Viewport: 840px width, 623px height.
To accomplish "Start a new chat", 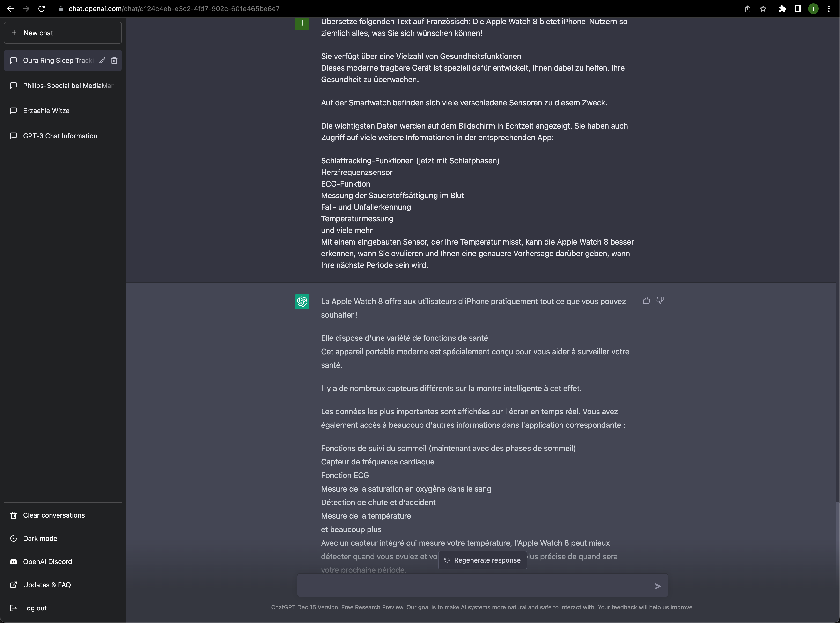I will point(62,33).
